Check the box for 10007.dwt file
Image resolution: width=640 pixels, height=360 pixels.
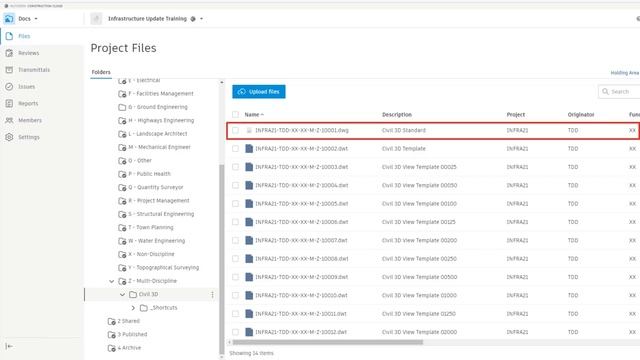tap(236, 240)
